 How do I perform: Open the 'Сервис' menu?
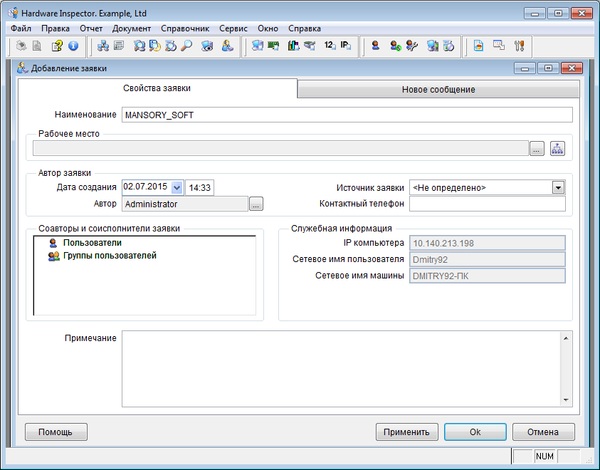tap(233, 28)
